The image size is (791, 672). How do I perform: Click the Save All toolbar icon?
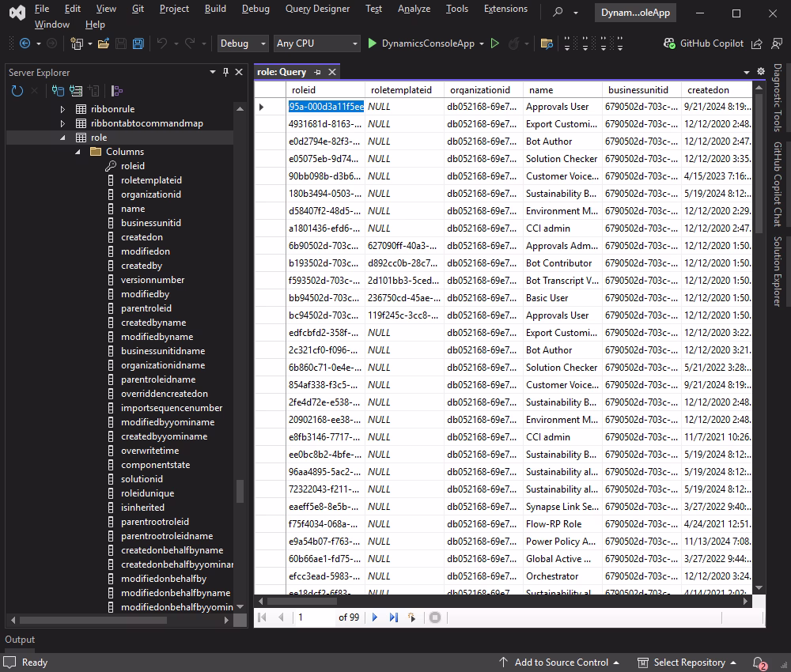[138, 43]
